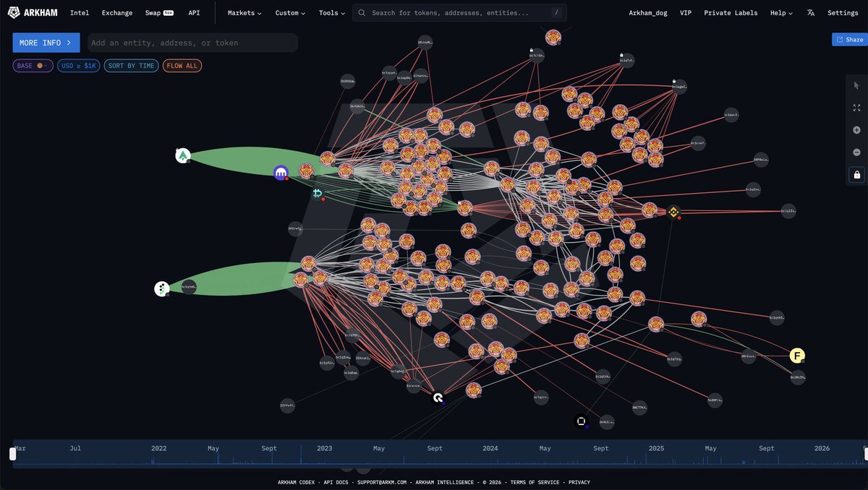Open the Exchange page
The width and height of the screenshot is (868, 490).
click(x=117, y=13)
